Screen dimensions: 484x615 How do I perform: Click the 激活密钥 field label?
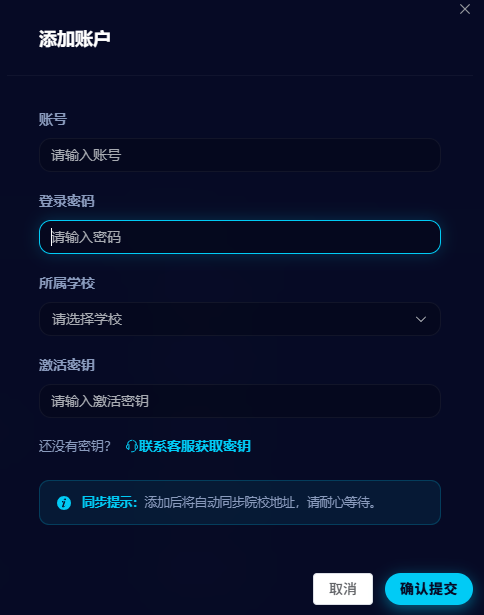pyautogui.click(x=67, y=365)
